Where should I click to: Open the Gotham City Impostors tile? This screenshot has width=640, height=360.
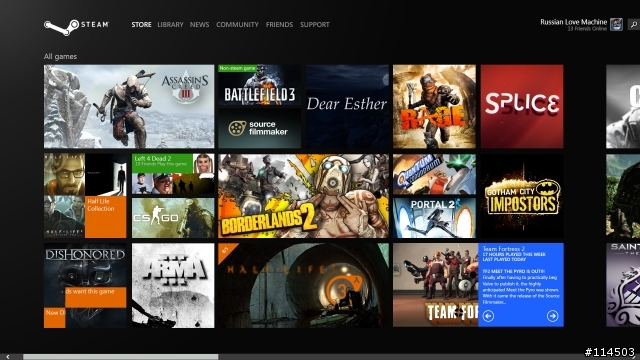pos(522,196)
